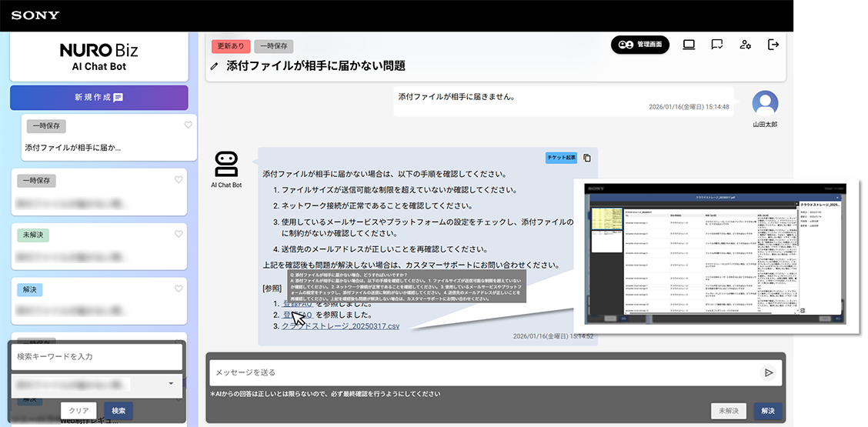The width and height of the screenshot is (868, 427).
Task: Click the NURO Biz AI Chat Bot logo
Action: 99,57
